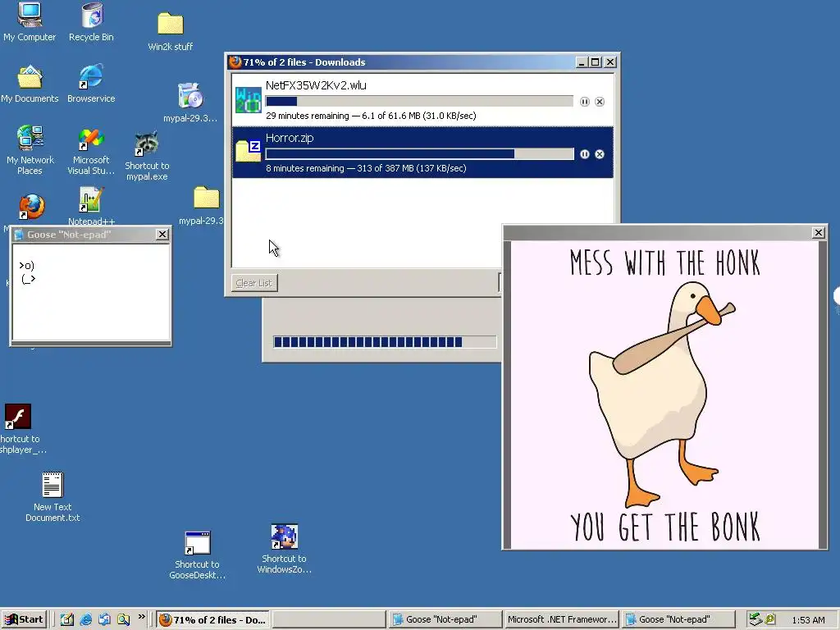The width and height of the screenshot is (840, 630).
Task: Click the network connection tray icon
Action: (755, 619)
